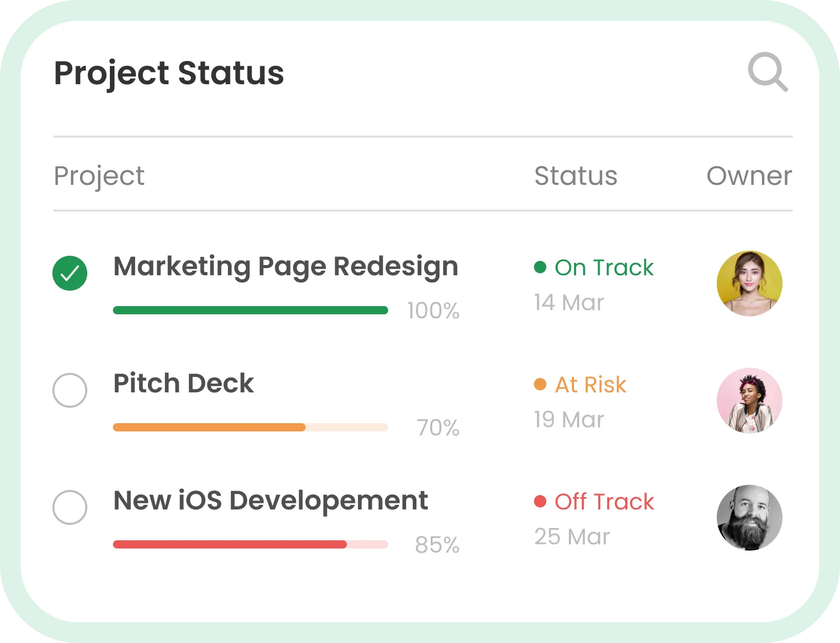Click the green On Track status
Image resolution: width=840 pixels, height=643 pixels.
click(x=604, y=268)
